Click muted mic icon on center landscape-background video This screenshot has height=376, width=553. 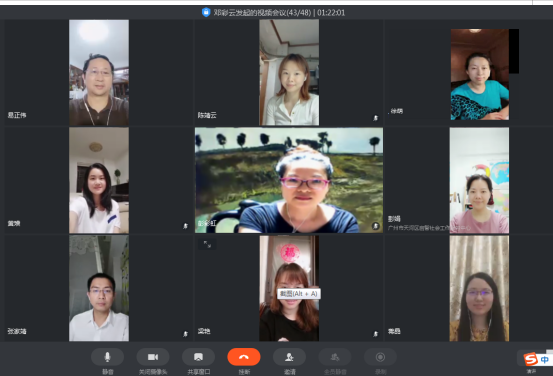pyautogui.click(x=376, y=226)
